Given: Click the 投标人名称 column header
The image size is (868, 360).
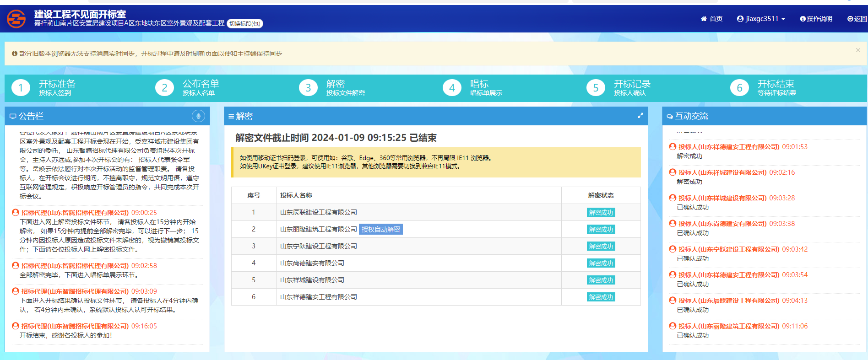Looking at the screenshot, I should (296, 195).
